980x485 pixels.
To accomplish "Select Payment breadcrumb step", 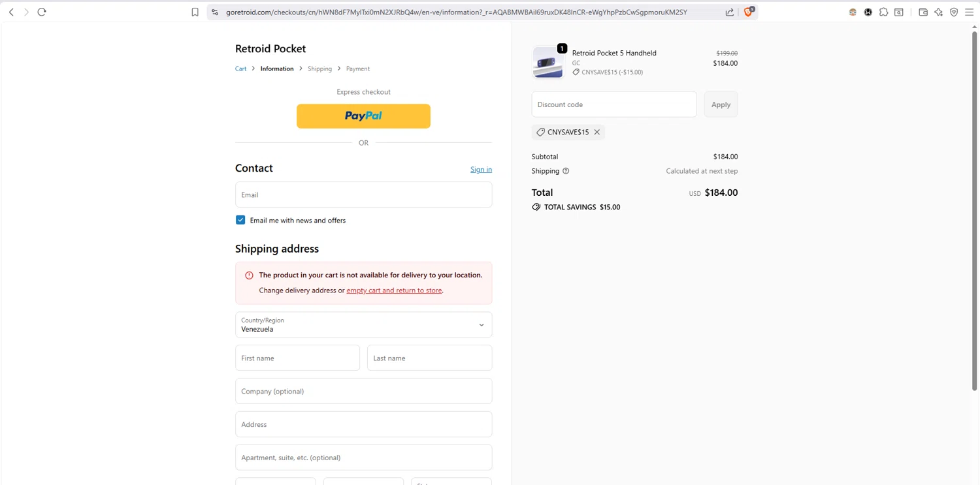I will 358,69.
